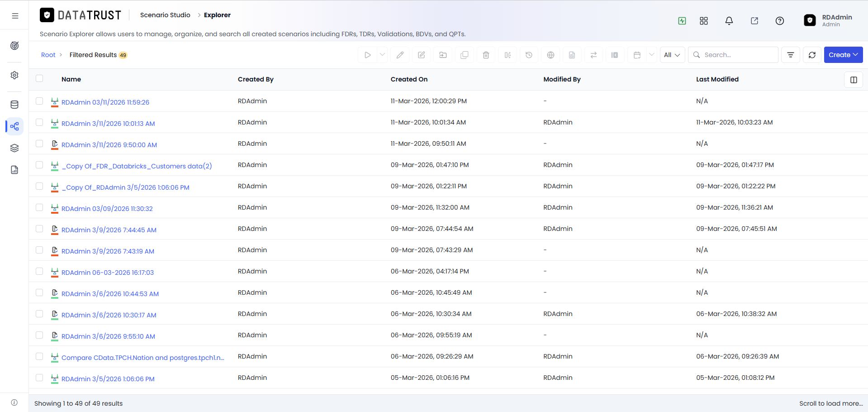The width and height of the screenshot is (868, 412).
Task: Click the Explorer breadcrumb
Action: point(217,15)
